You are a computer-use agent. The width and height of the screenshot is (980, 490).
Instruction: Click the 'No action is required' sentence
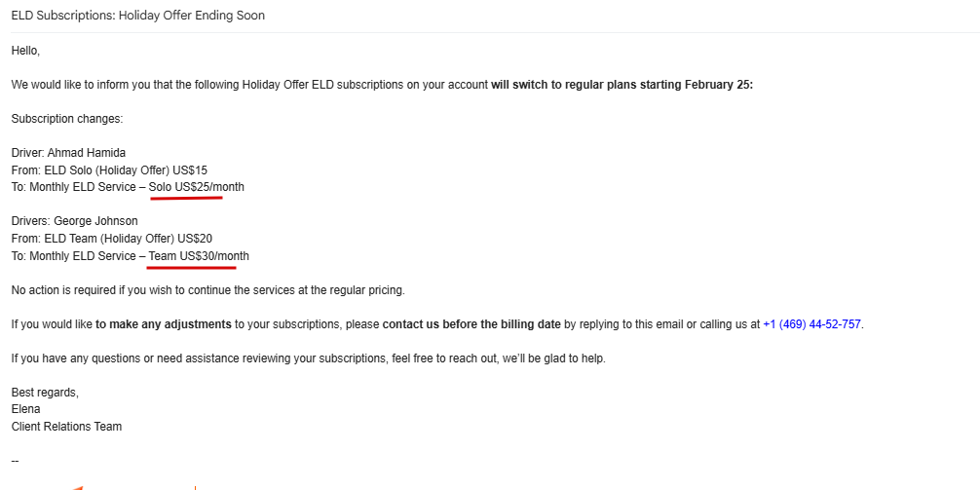207,290
